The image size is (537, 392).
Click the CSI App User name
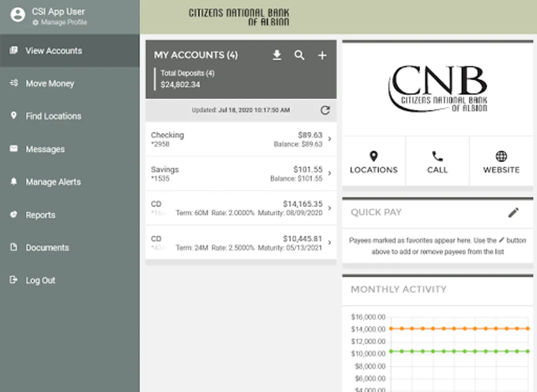[58, 12]
